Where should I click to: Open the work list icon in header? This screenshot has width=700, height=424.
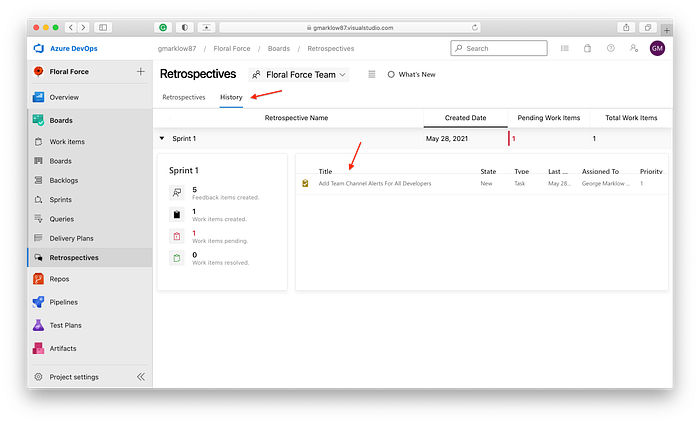pyautogui.click(x=565, y=48)
